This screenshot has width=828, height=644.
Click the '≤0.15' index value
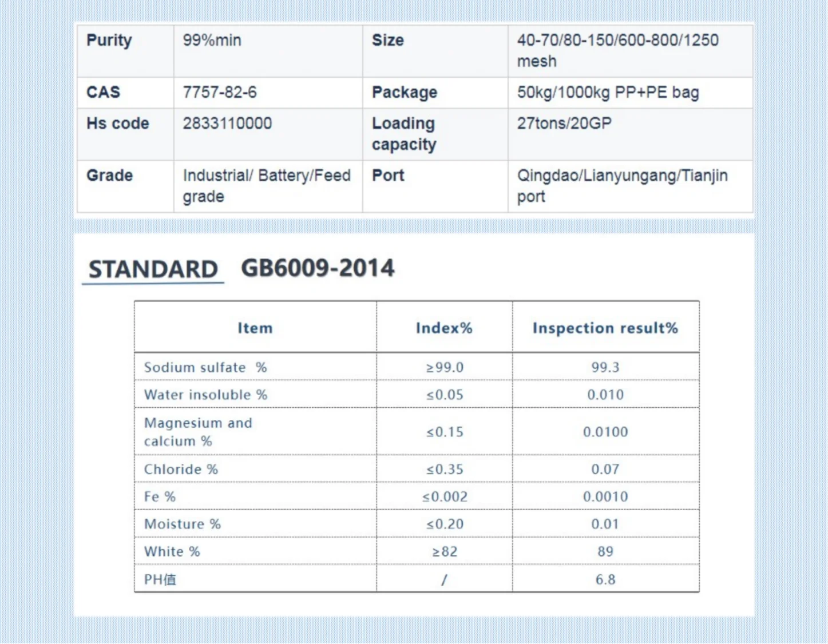445,432
